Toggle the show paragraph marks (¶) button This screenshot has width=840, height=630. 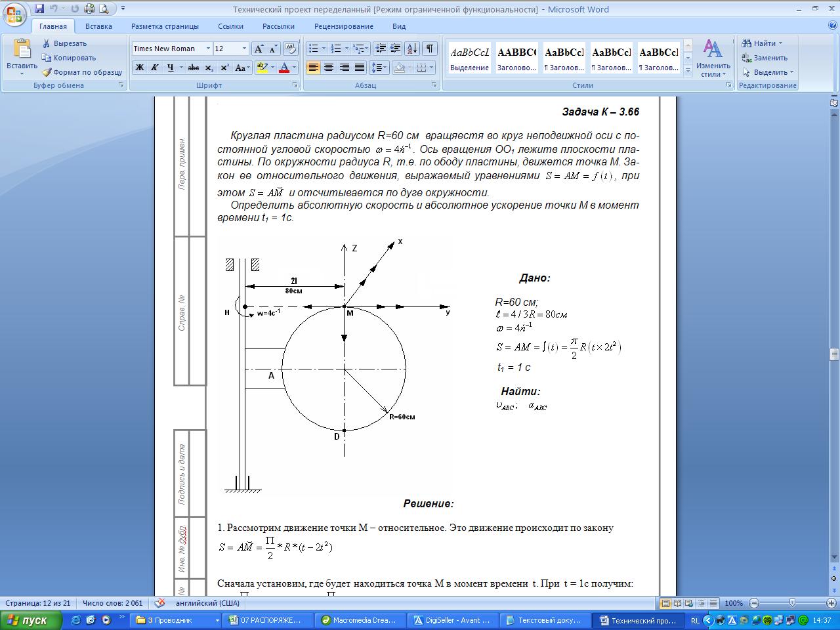[430, 49]
